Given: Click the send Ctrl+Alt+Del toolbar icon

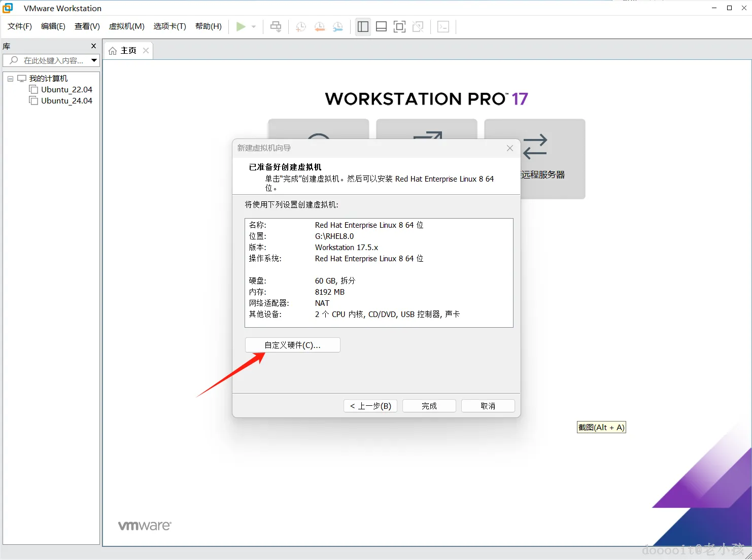Looking at the screenshot, I should pos(276,27).
